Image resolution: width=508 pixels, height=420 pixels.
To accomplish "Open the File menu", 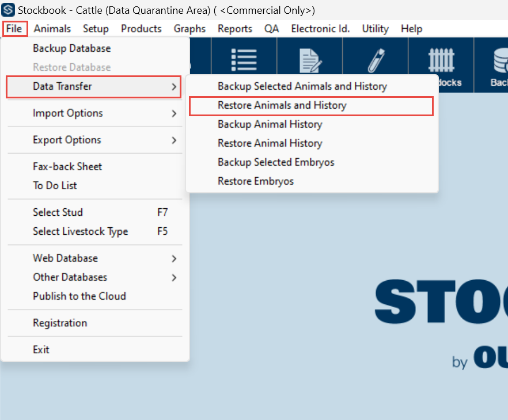I will click(14, 29).
